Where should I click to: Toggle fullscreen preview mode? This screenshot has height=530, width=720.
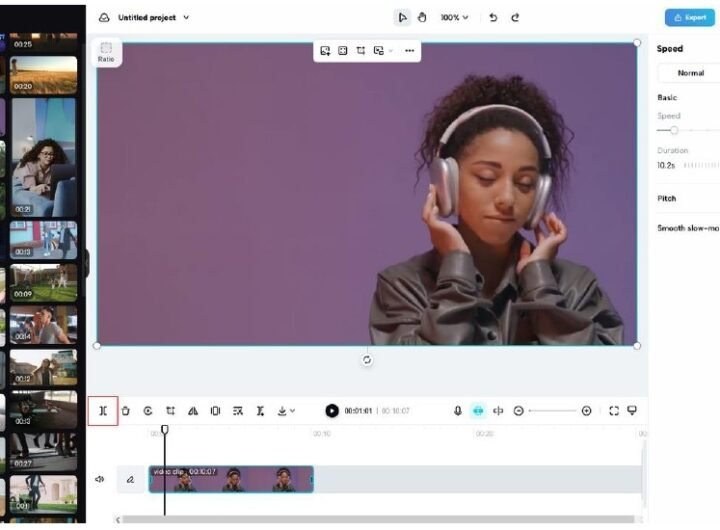point(614,411)
